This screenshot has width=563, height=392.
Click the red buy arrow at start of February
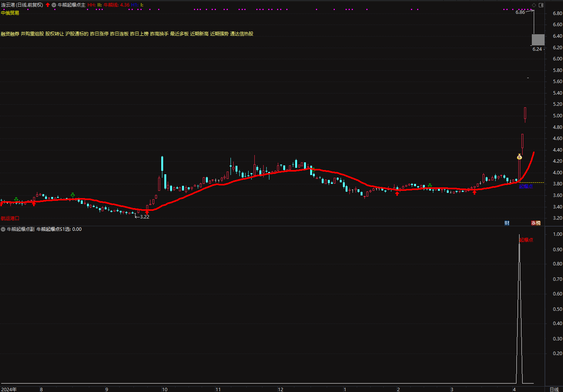397,193
